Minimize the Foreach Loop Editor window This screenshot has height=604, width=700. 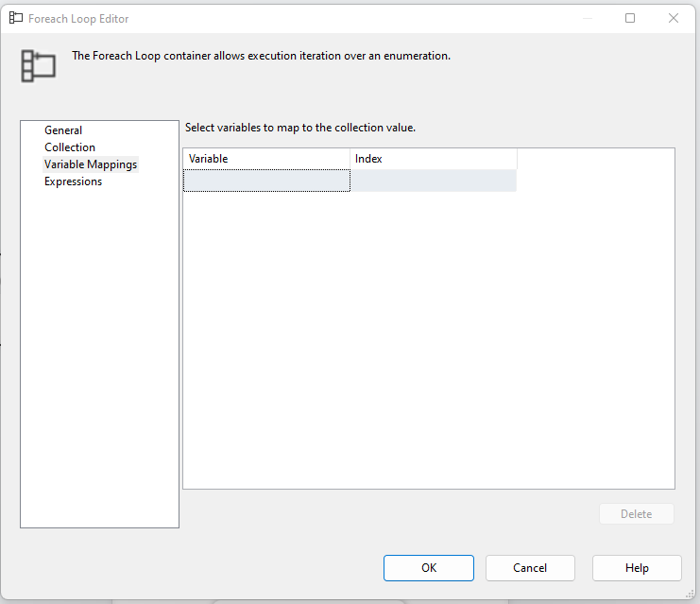click(587, 18)
